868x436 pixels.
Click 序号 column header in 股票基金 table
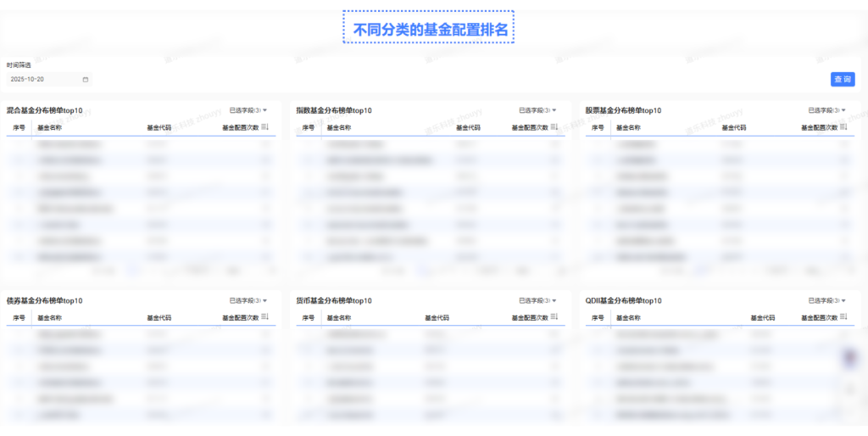[597, 127]
